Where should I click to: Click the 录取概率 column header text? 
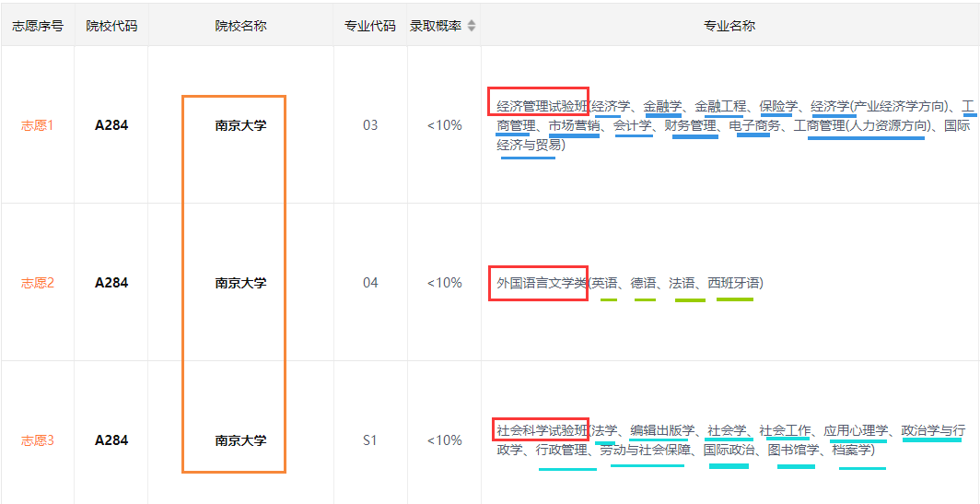point(437,27)
